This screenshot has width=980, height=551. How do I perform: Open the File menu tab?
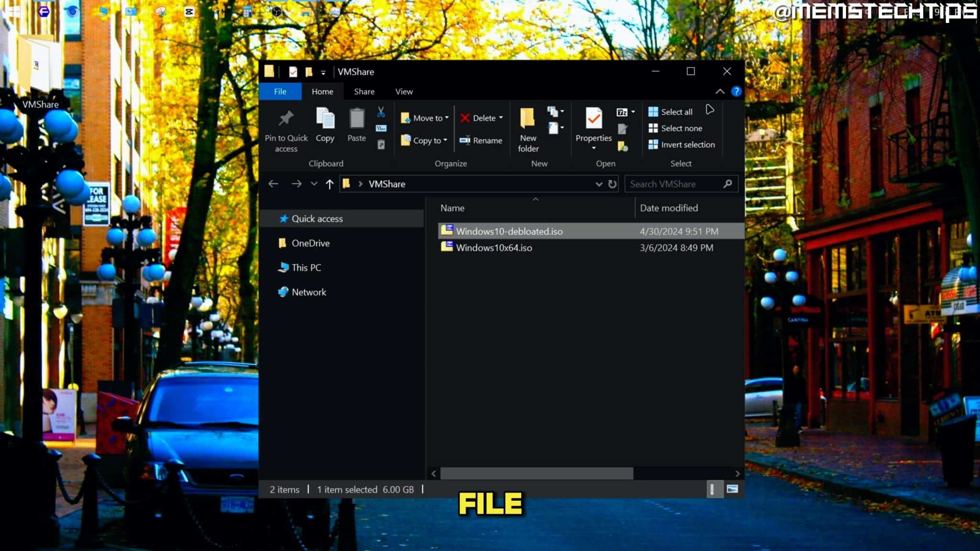(x=280, y=91)
